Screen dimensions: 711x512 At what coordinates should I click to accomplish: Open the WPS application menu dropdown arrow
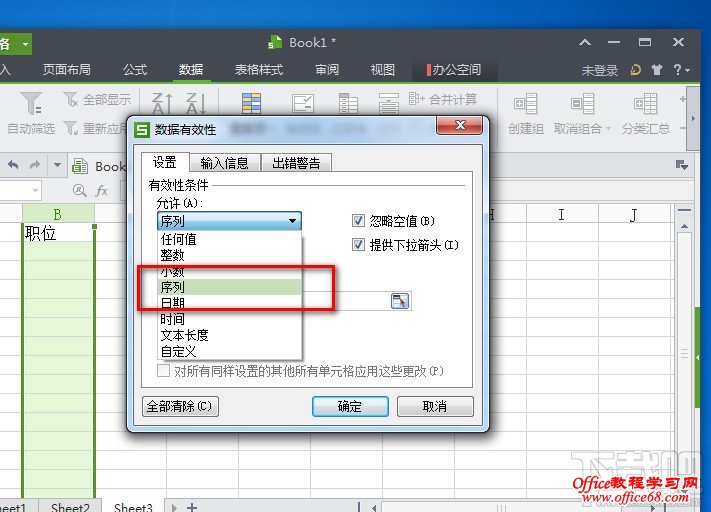pyautogui.click(x=25, y=44)
